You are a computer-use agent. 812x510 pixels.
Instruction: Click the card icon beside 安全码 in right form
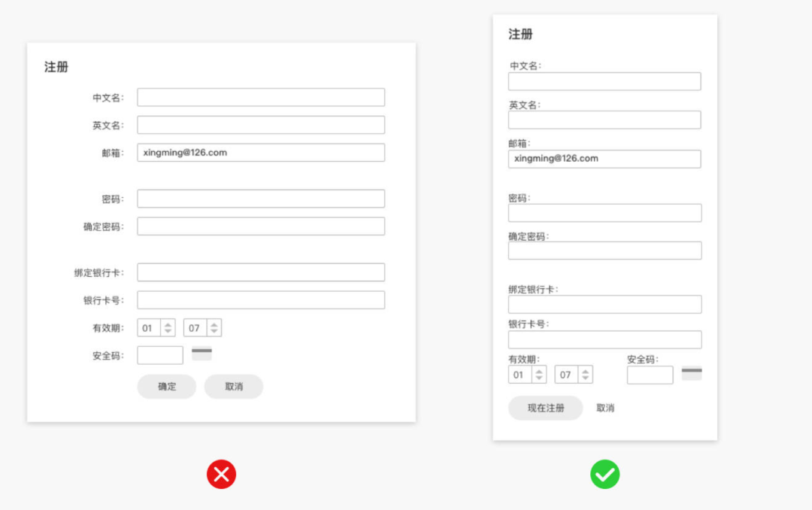tap(692, 373)
